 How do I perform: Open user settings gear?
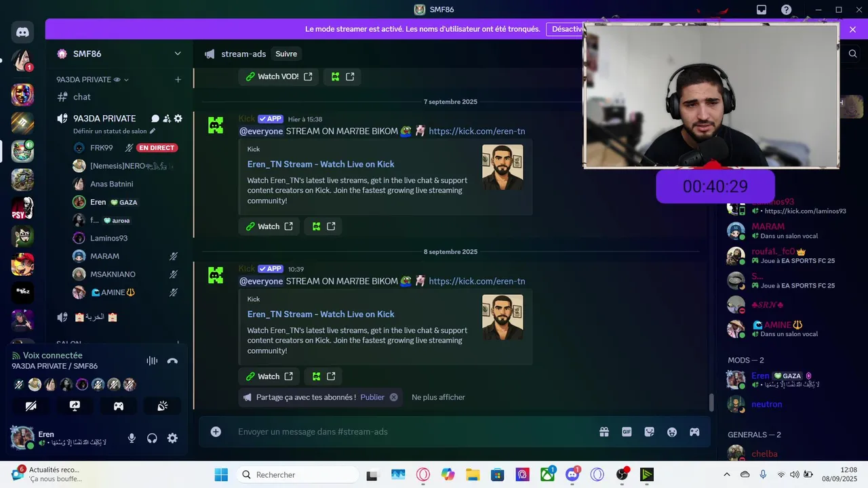(x=172, y=439)
